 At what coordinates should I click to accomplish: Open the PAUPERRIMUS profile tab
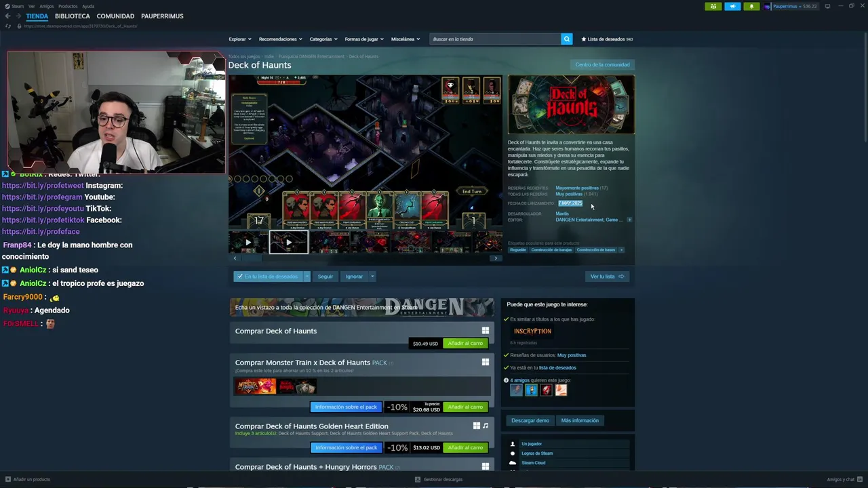point(162,16)
